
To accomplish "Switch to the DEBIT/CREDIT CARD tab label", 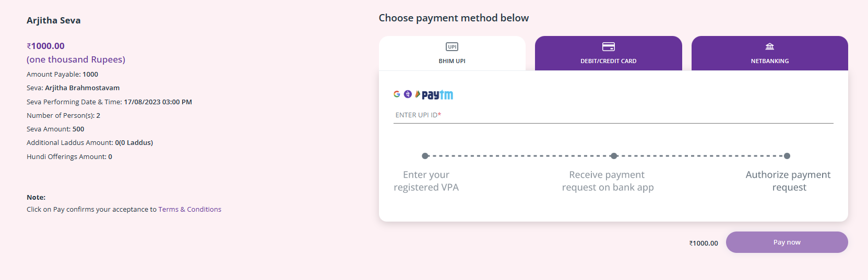I will (609, 61).
